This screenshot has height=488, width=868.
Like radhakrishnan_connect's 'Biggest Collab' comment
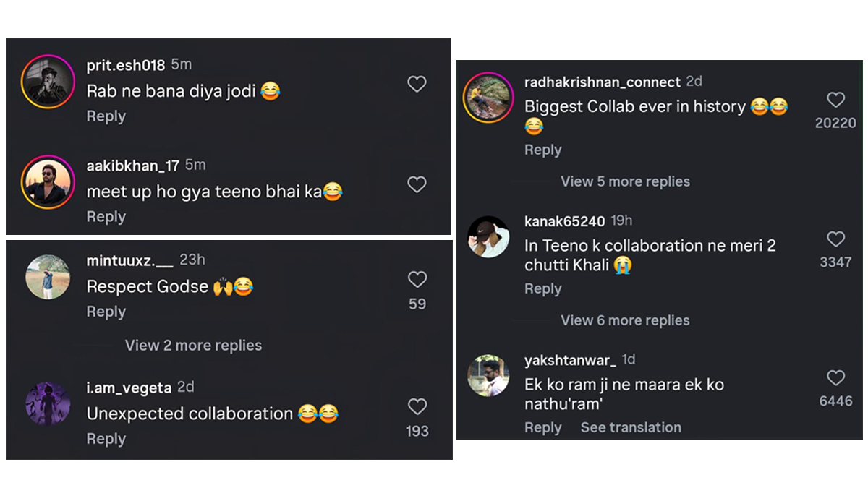[x=835, y=100]
